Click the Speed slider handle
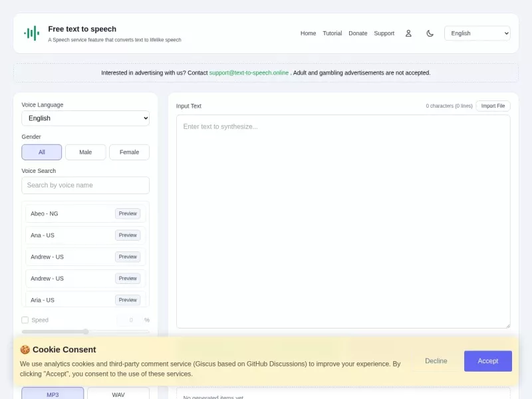532x399 pixels. pyautogui.click(x=86, y=331)
